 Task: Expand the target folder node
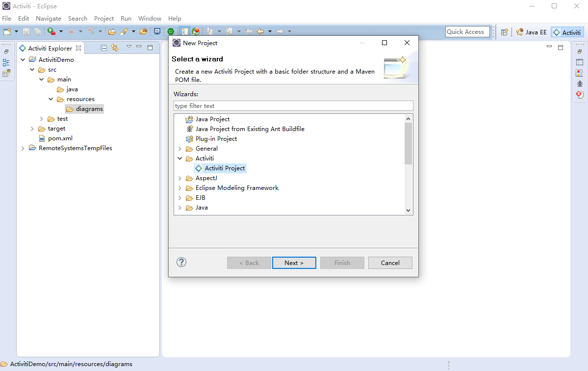32,129
